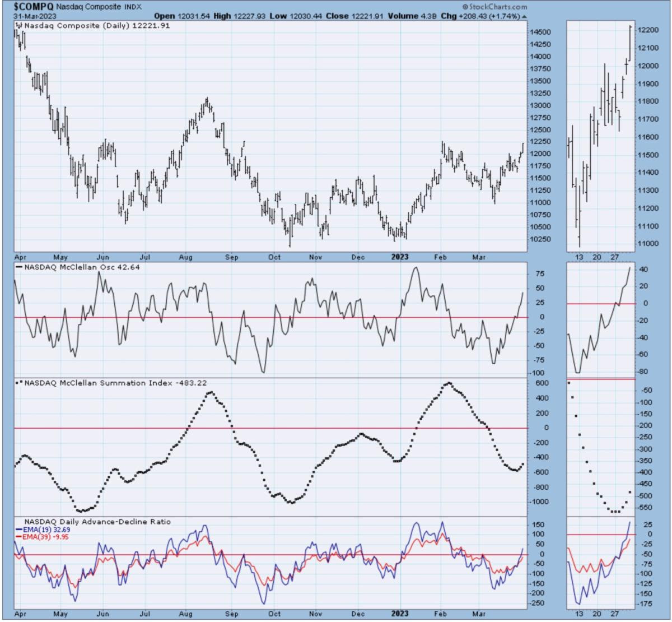Select the date label 31-Mar-2023

[34, 17]
